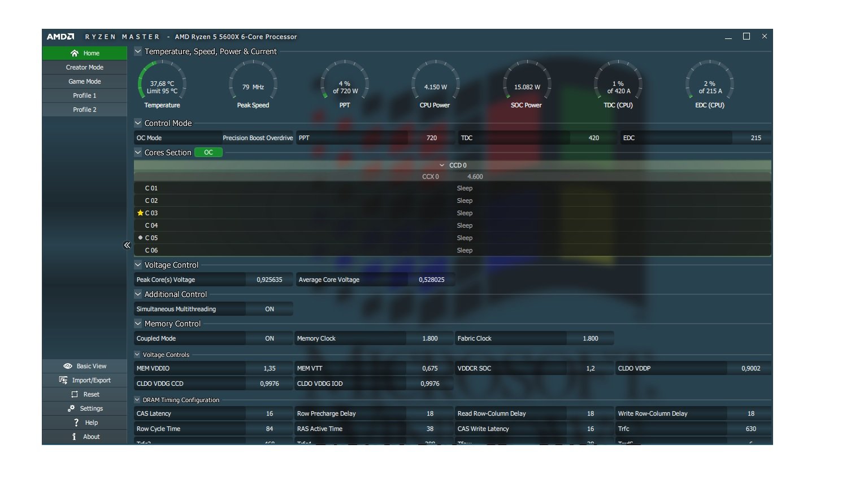Click the Row Cycle Time value 84

(x=270, y=429)
